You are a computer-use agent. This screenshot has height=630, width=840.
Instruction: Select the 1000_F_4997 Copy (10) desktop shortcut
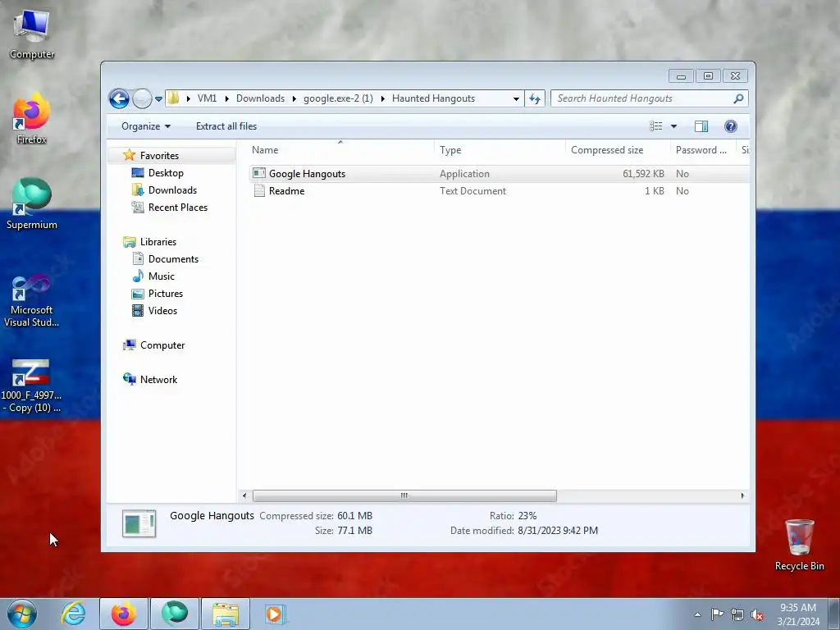31,386
